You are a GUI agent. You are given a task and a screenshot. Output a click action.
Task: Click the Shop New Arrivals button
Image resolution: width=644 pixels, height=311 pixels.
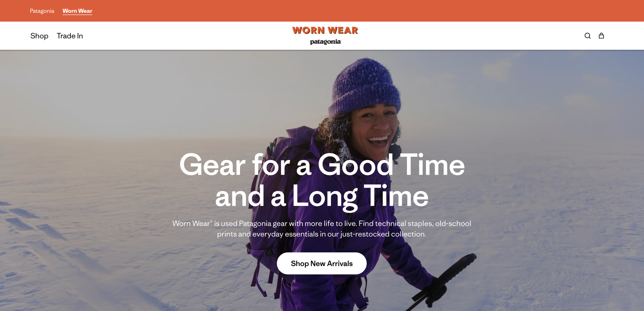click(322, 263)
